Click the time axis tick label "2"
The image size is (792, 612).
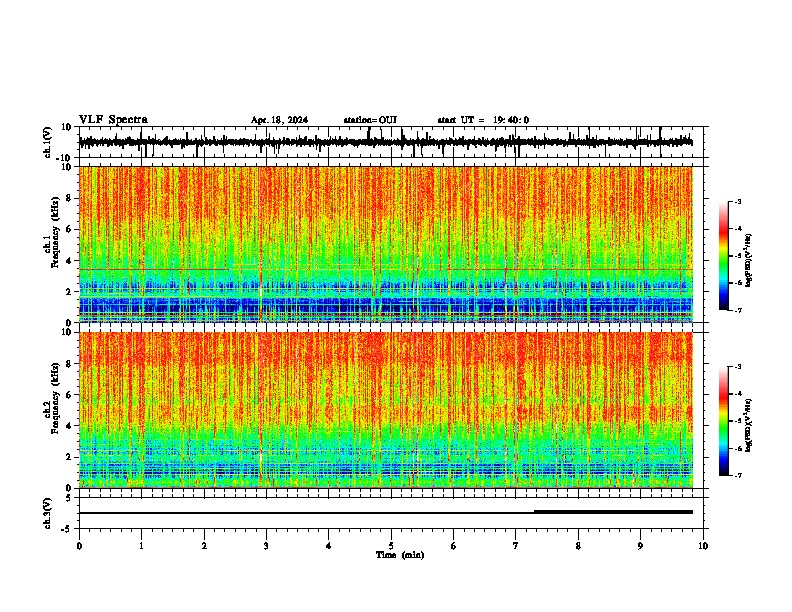point(204,546)
